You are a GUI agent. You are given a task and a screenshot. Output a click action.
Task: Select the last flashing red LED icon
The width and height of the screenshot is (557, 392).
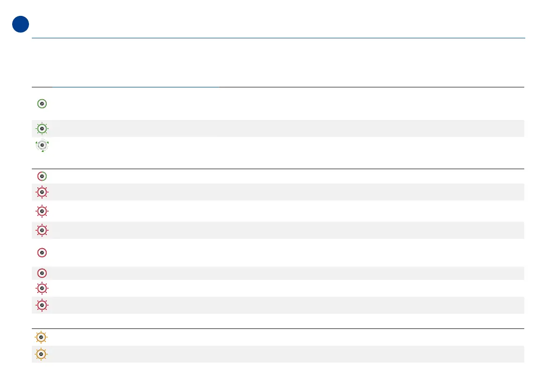coord(42,305)
